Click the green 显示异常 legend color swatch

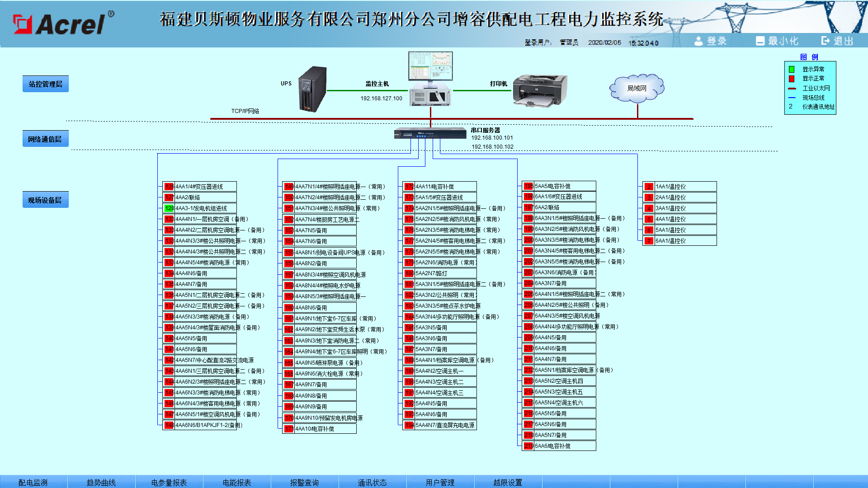(x=791, y=69)
